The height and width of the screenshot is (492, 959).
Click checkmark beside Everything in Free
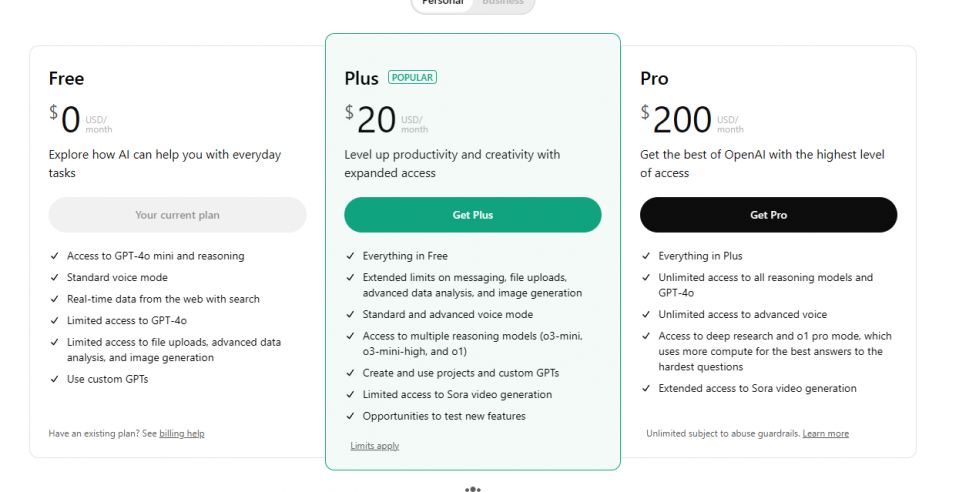coord(350,256)
